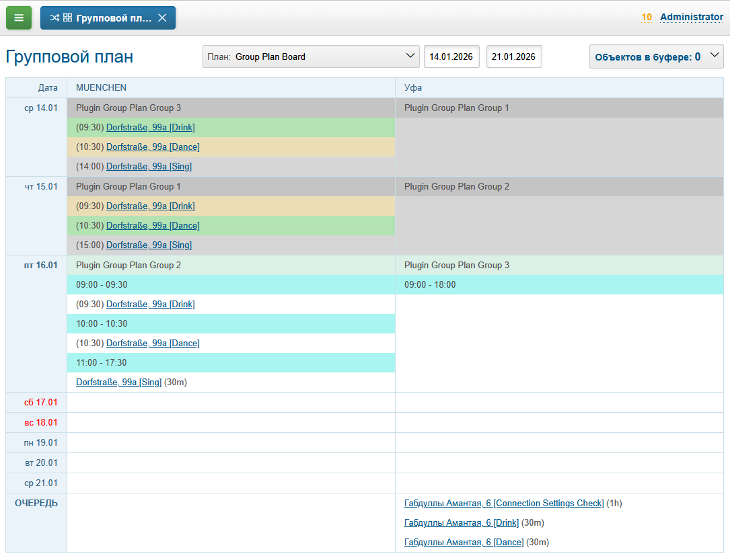Open the 15:00 Sing link on Thursday 15.01
This screenshot has width=730, height=560.
coord(149,245)
